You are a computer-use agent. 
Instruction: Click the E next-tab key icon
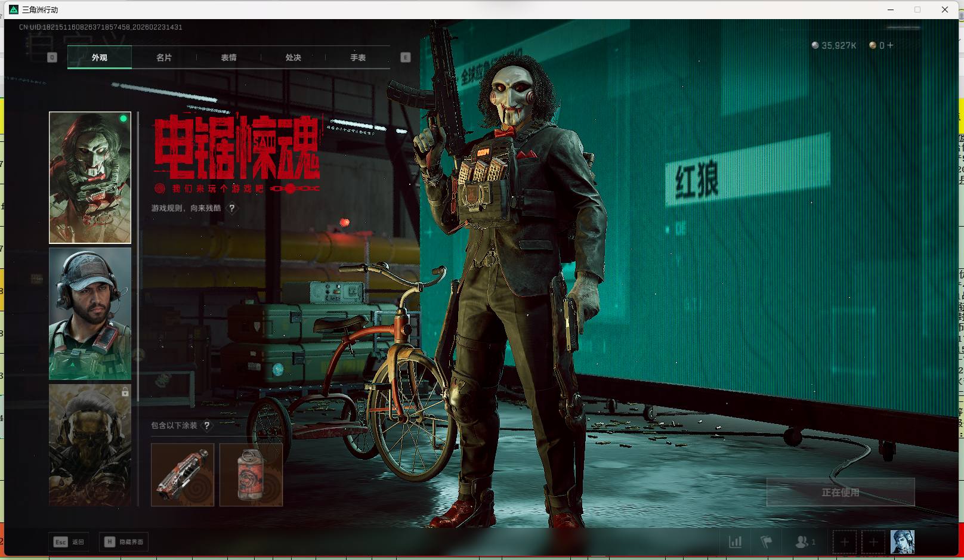tap(406, 57)
